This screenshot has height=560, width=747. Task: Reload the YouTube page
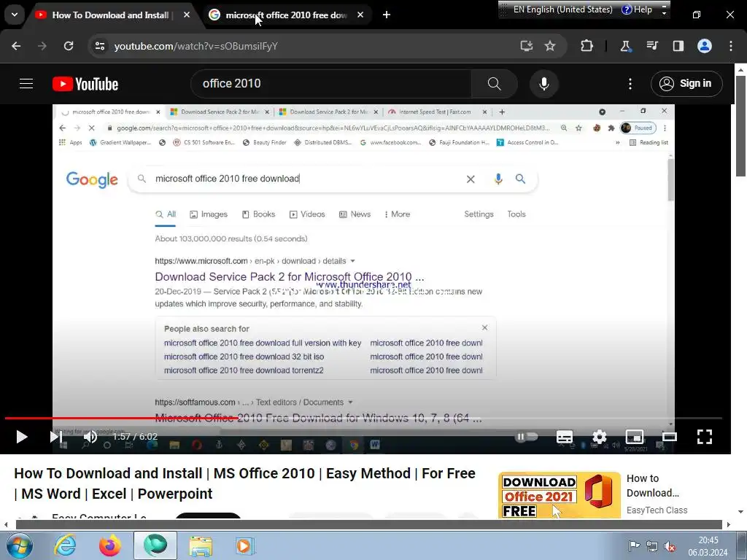pyautogui.click(x=69, y=46)
